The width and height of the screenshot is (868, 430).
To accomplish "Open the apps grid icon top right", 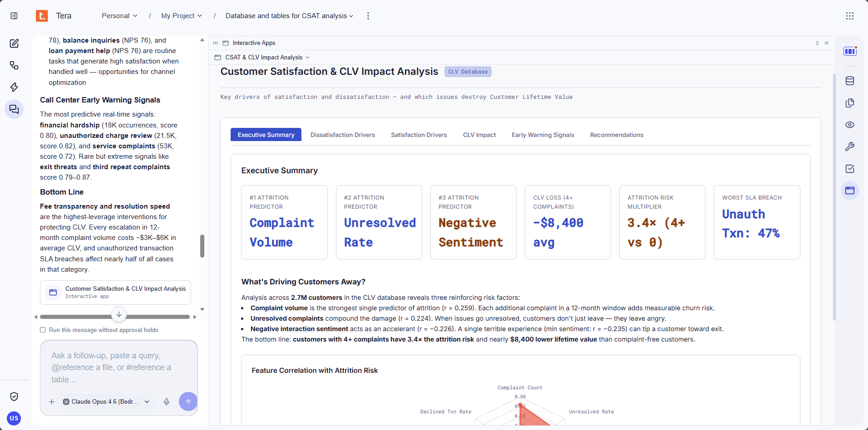I will click(x=850, y=16).
